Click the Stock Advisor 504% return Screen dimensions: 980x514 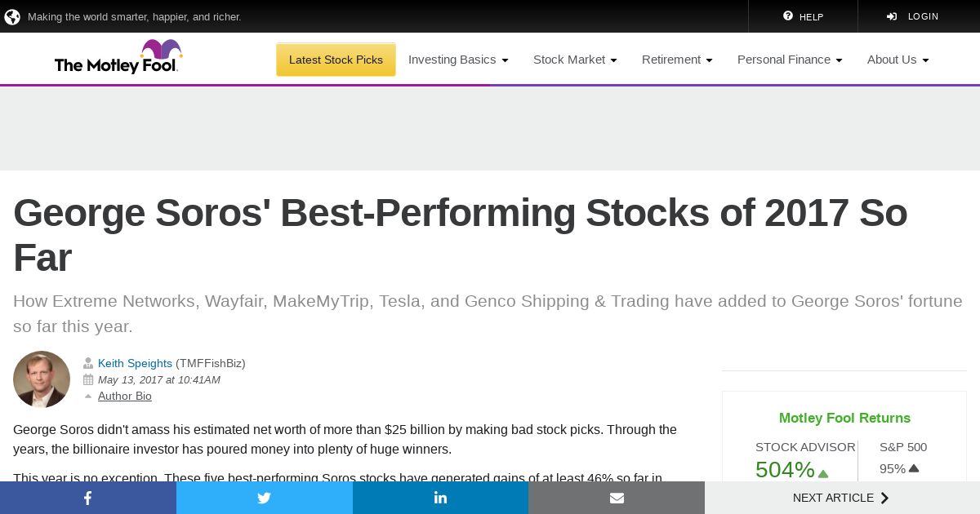tap(792, 469)
